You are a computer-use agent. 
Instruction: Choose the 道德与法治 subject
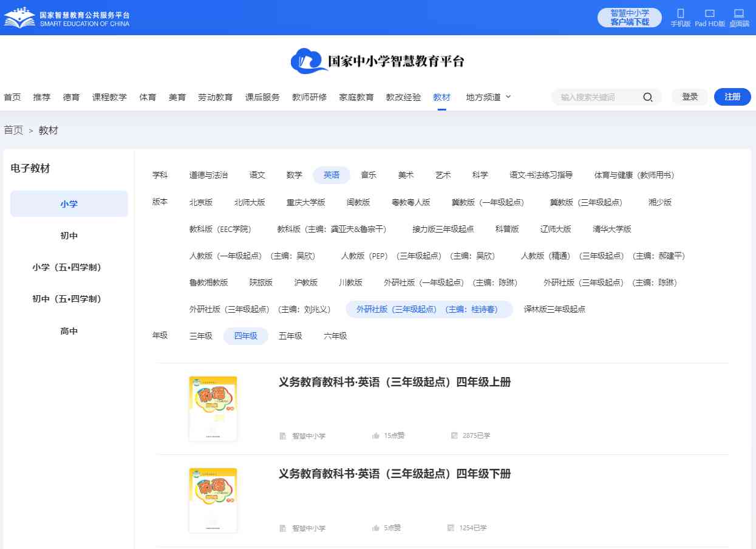coord(208,175)
